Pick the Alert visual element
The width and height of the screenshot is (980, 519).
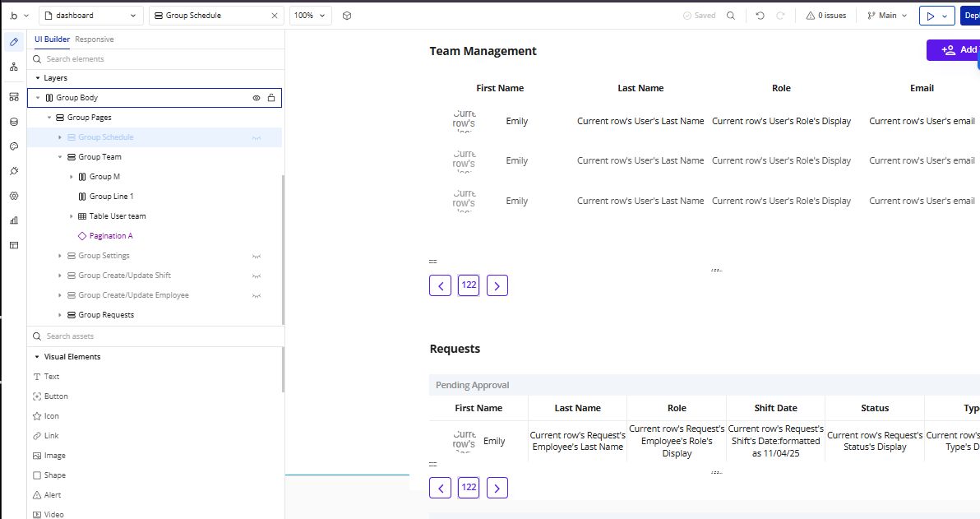(47, 495)
